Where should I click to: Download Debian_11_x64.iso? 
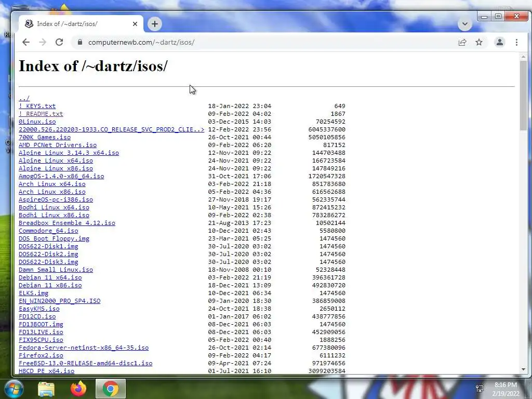tap(50, 278)
